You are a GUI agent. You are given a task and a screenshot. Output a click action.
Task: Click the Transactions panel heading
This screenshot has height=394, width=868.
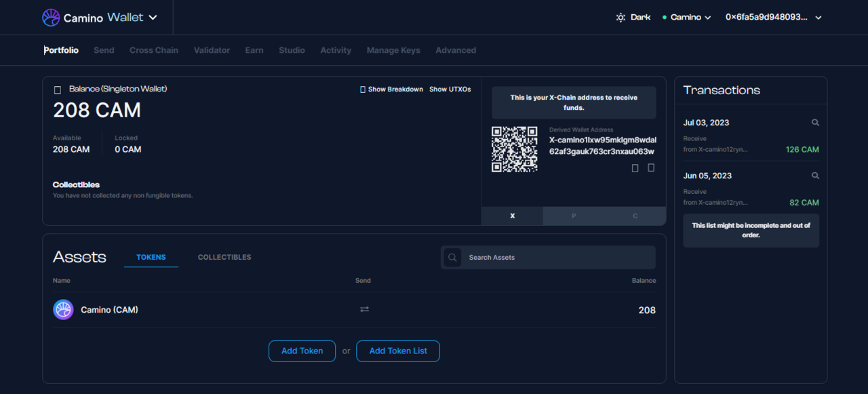722,90
